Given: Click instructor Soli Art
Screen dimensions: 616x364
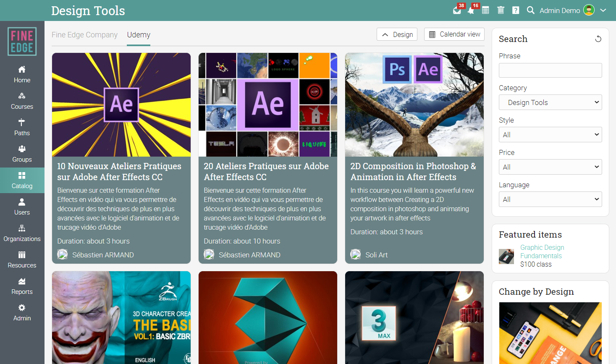Looking at the screenshot, I should (376, 255).
